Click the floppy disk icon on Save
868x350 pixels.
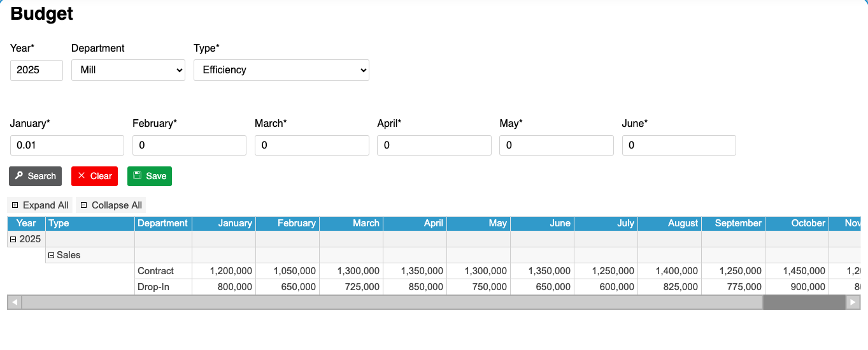tap(138, 176)
